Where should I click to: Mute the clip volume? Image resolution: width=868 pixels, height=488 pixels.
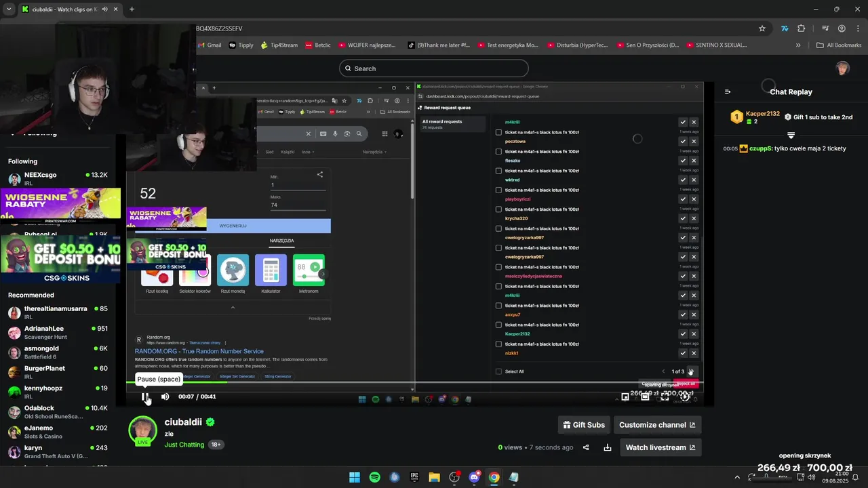coord(165,396)
